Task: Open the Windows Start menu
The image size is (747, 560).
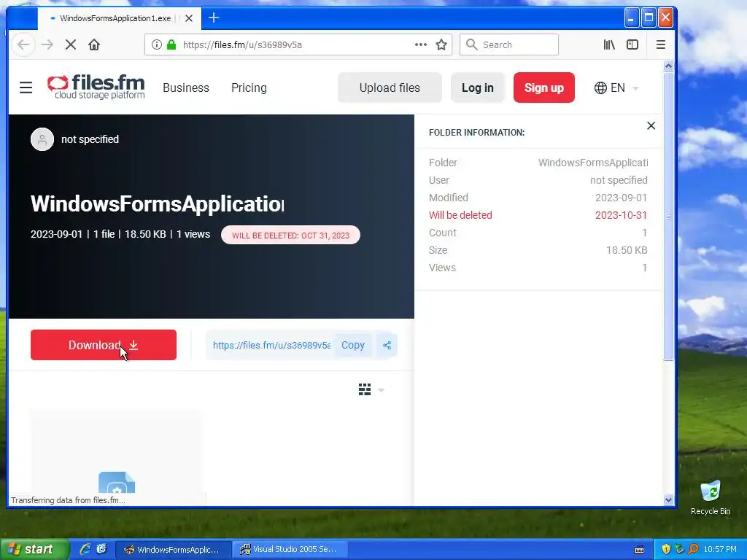Action: point(34,550)
